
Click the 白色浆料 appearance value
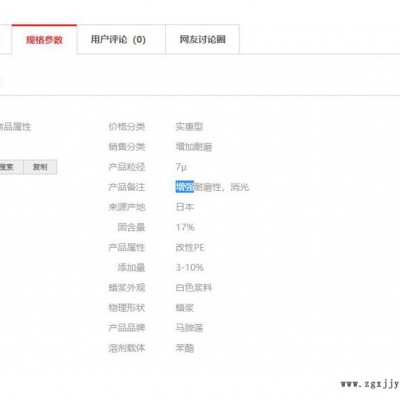(x=194, y=287)
